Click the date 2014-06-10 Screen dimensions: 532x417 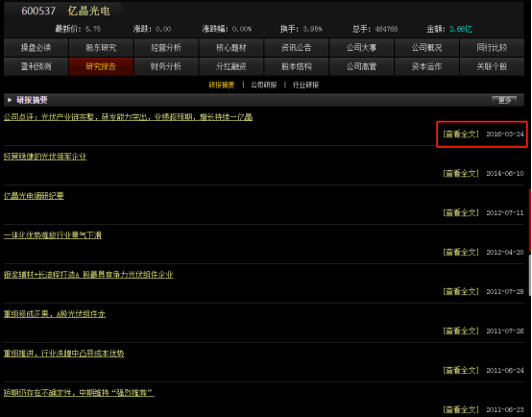505,174
